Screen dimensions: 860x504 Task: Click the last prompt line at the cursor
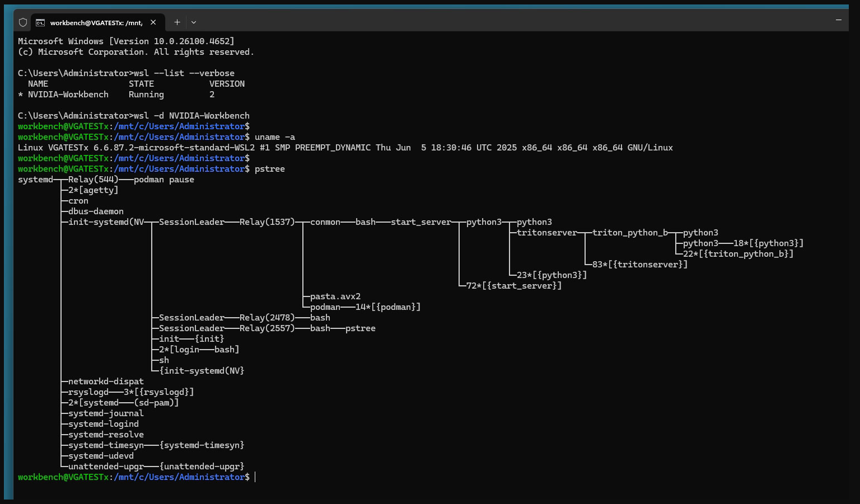tap(137, 477)
